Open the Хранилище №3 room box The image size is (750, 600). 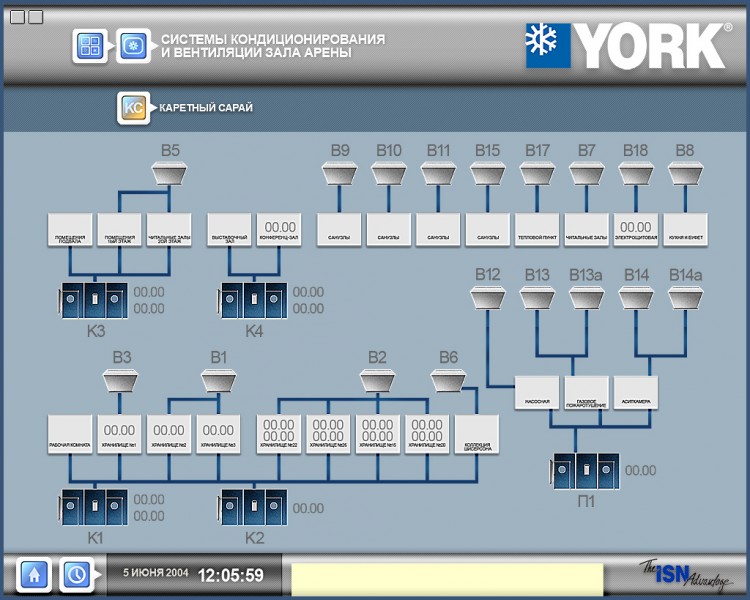point(218,434)
